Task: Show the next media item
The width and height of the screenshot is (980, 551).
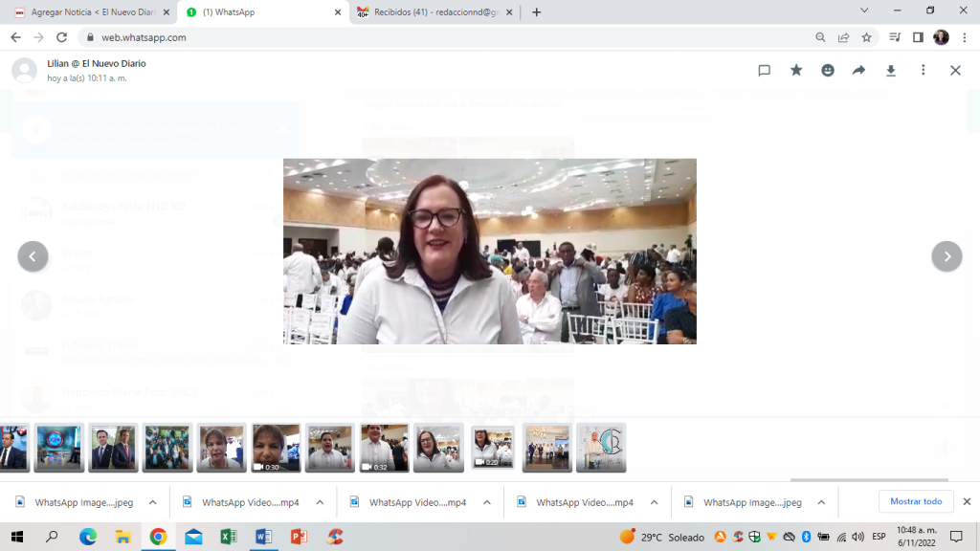Action: click(x=947, y=256)
